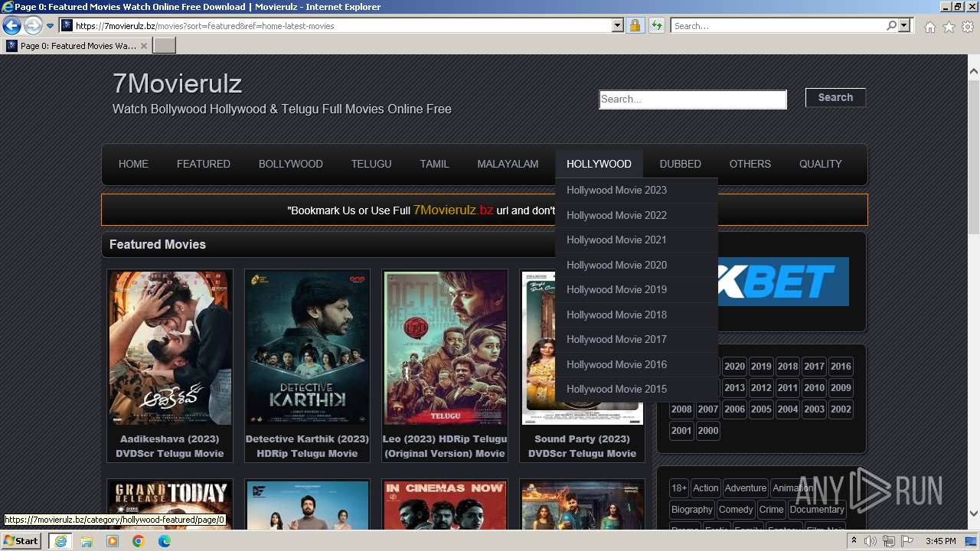Open Aadikeshava (2023) DVDScr title link
This screenshot has width=980, height=551.
(170, 446)
